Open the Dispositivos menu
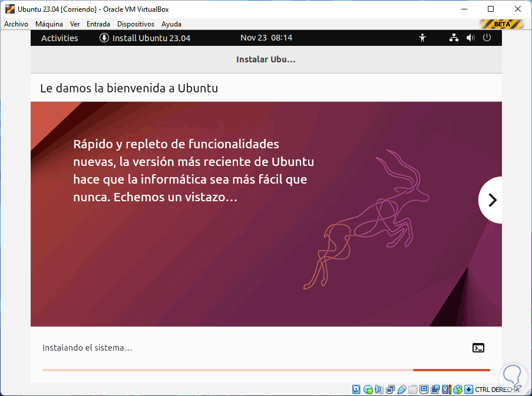Screen dimensions: 532x396 pyautogui.click(x=136, y=24)
